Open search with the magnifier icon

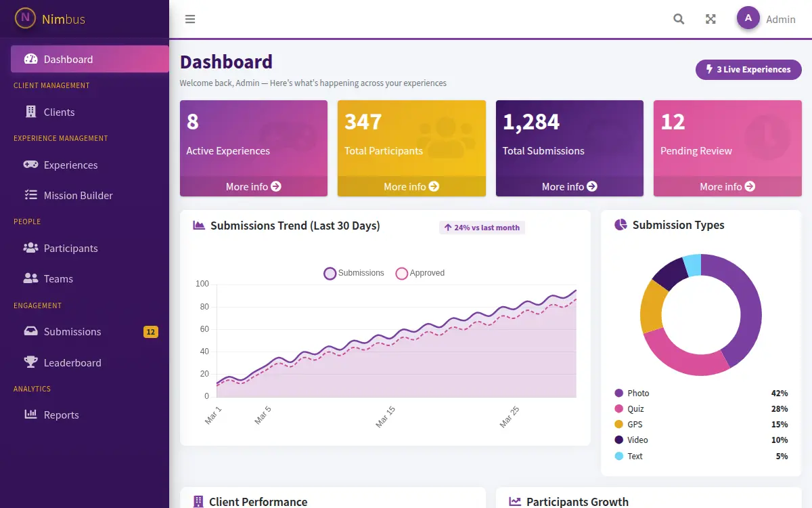point(679,19)
